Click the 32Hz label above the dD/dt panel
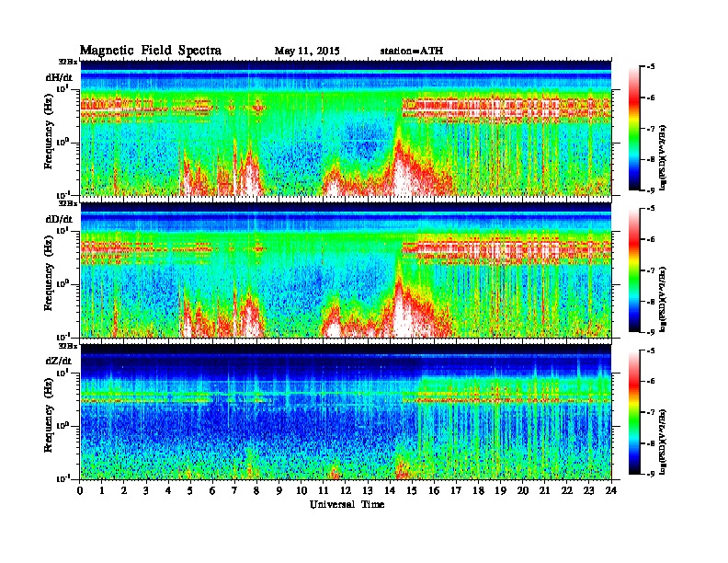Viewport: 728px width, 563px height. pos(68,203)
